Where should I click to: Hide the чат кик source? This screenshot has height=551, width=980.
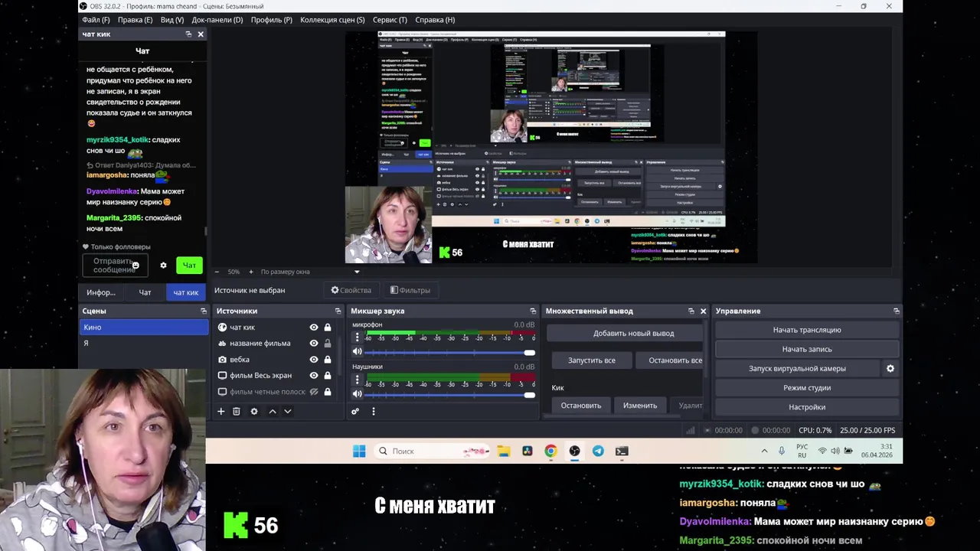pos(314,328)
